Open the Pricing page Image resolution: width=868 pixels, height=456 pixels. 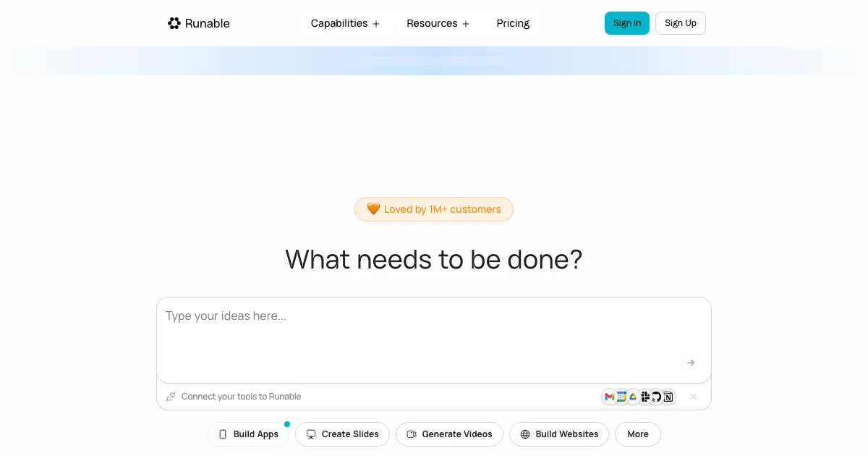click(513, 23)
